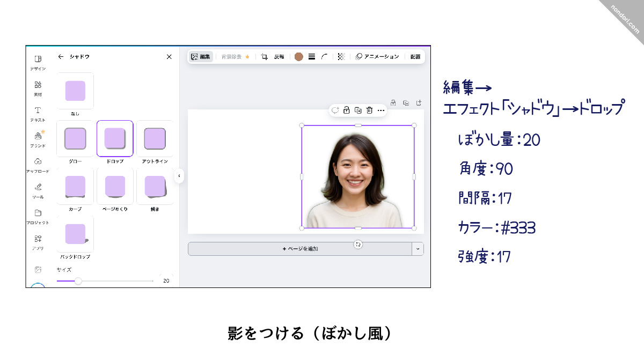
Task: Click the 編集 edit button
Action: coord(201,57)
